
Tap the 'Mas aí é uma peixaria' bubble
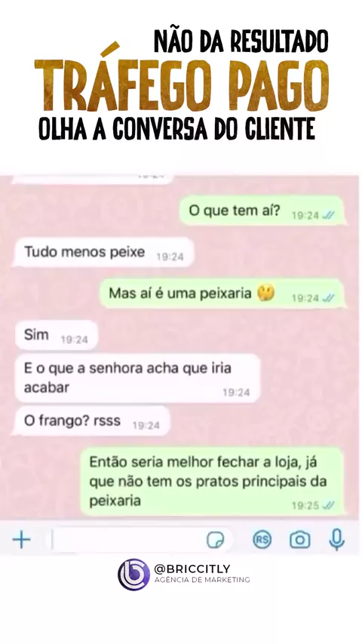click(x=222, y=293)
